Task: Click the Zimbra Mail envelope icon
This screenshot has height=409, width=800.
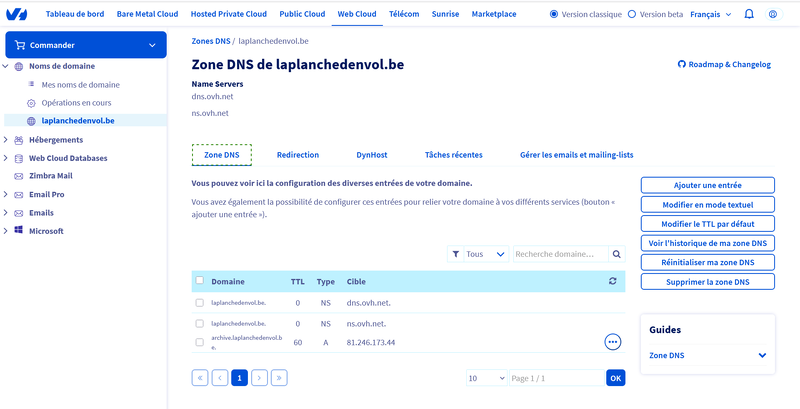Action: (x=19, y=176)
